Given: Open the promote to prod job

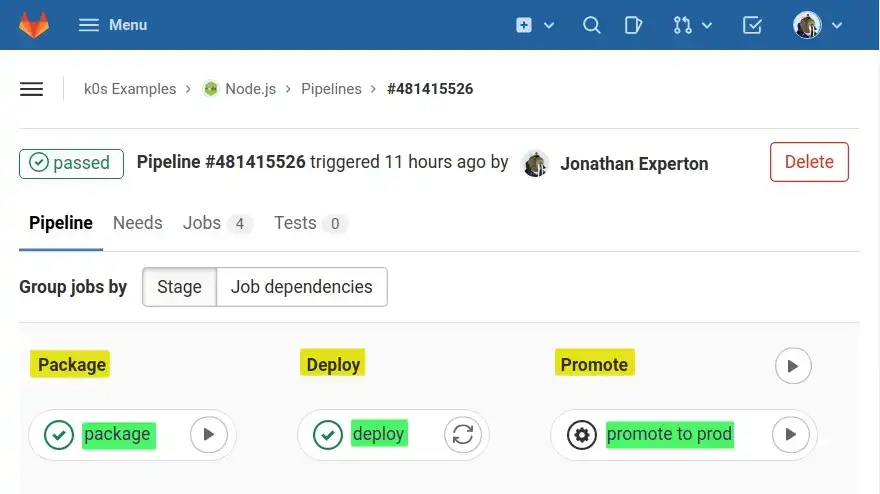Looking at the screenshot, I should 670,434.
